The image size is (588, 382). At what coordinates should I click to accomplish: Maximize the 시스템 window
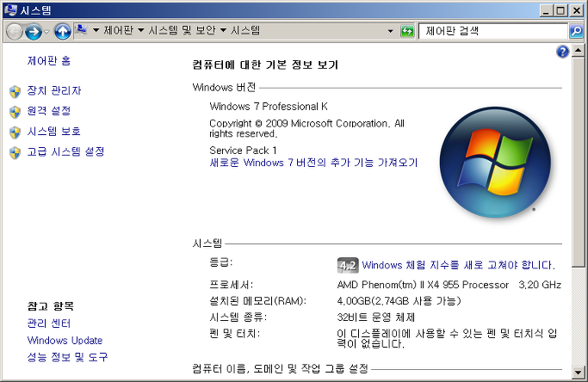560,10
